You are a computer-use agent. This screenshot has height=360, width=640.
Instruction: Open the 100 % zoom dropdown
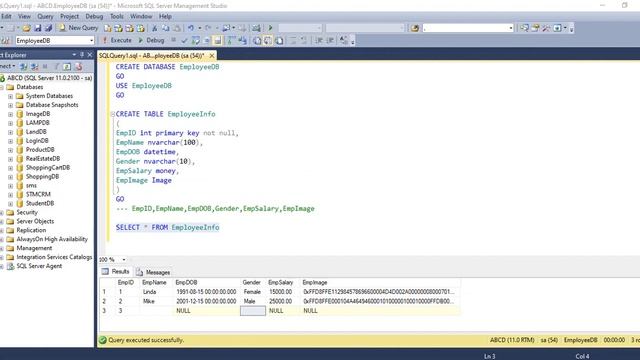click(x=124, y=260)
